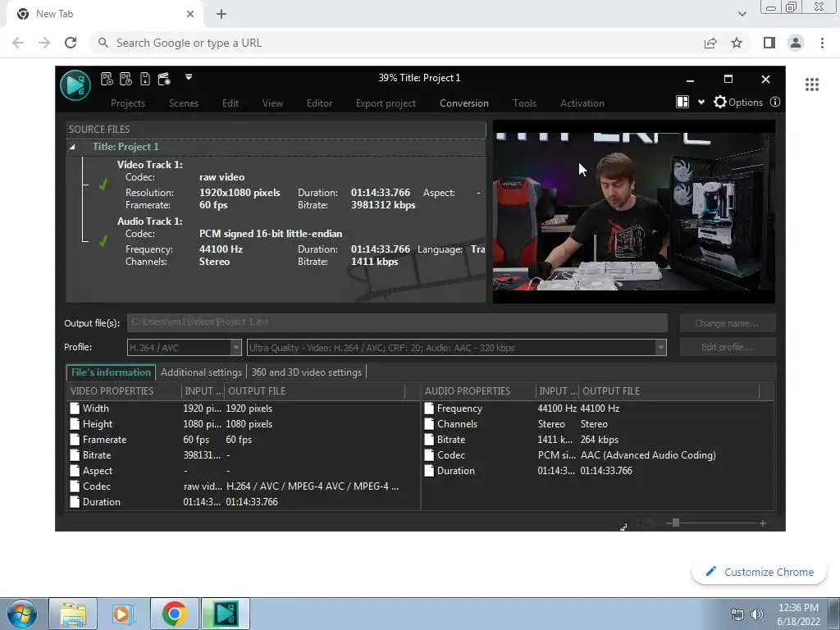840x630 pixels.
Task: Switch to Export project tab
Action: point(386,103)
